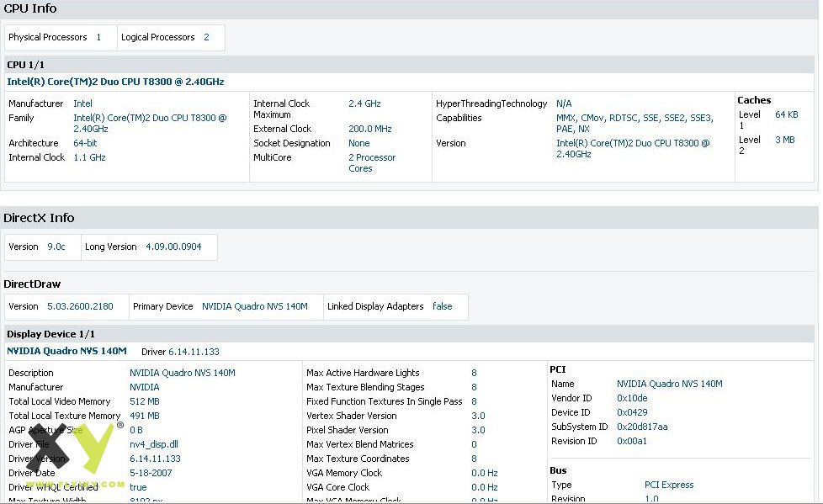Screen dimensions: 823x504
Task: Click the VGA Memory Clock value "0.0 Hz"
Action: pos(485,473)
